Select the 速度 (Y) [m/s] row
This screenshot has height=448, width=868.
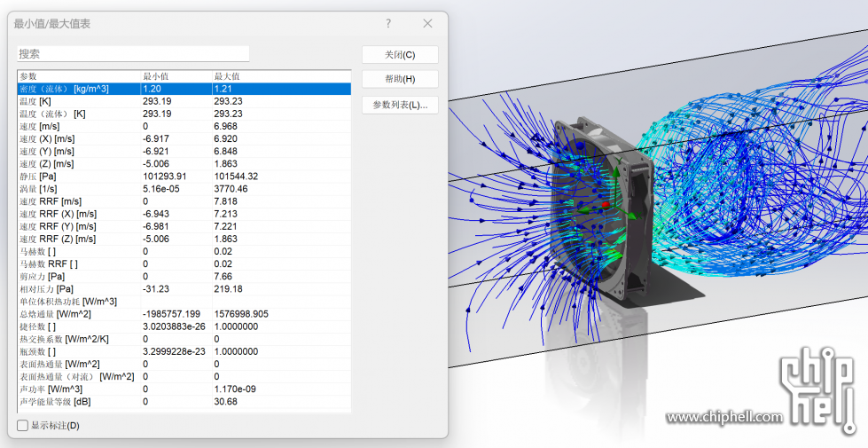pos(184,151)
